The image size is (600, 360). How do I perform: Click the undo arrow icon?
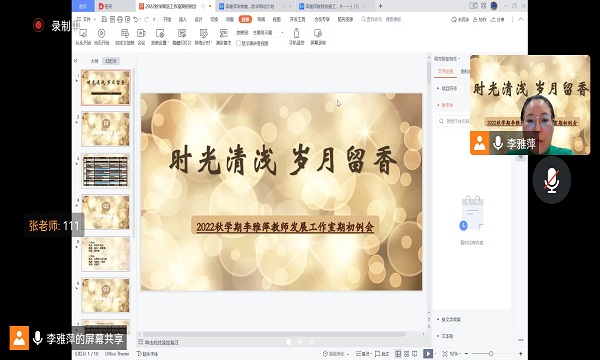pos(136,19)
